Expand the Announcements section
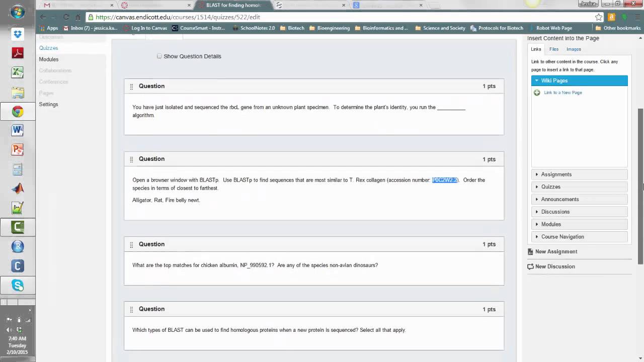 click(580, 199)
